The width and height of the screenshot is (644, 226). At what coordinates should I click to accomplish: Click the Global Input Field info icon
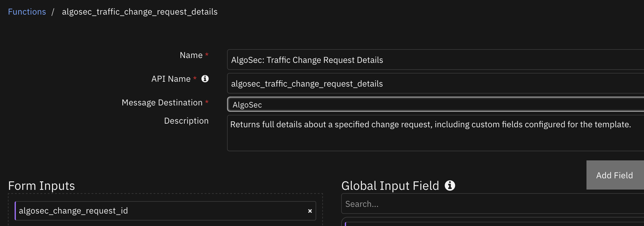point(450,185)
